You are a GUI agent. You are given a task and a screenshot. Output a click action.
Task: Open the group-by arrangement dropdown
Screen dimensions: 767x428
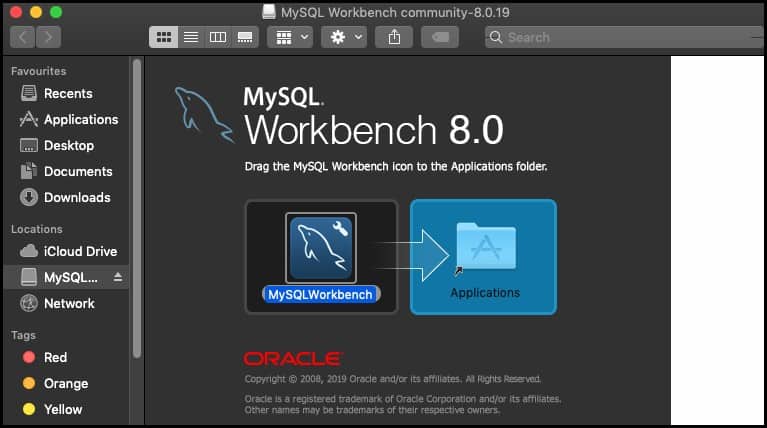291,37
